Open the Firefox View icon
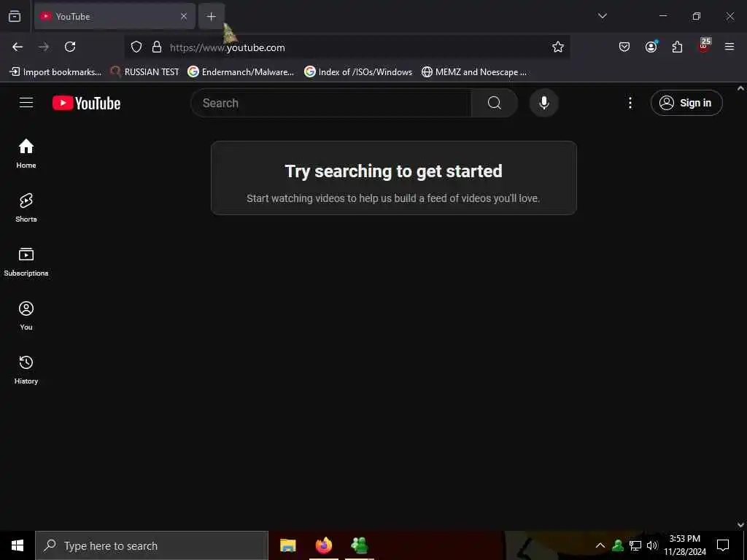Viewport: 747px width, 560px height. (15, 16)
